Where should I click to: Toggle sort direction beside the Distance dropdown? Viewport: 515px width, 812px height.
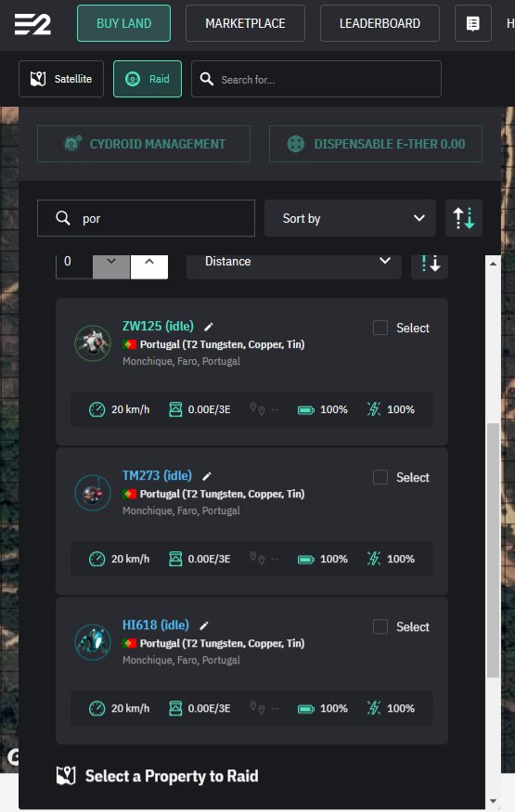430,265
